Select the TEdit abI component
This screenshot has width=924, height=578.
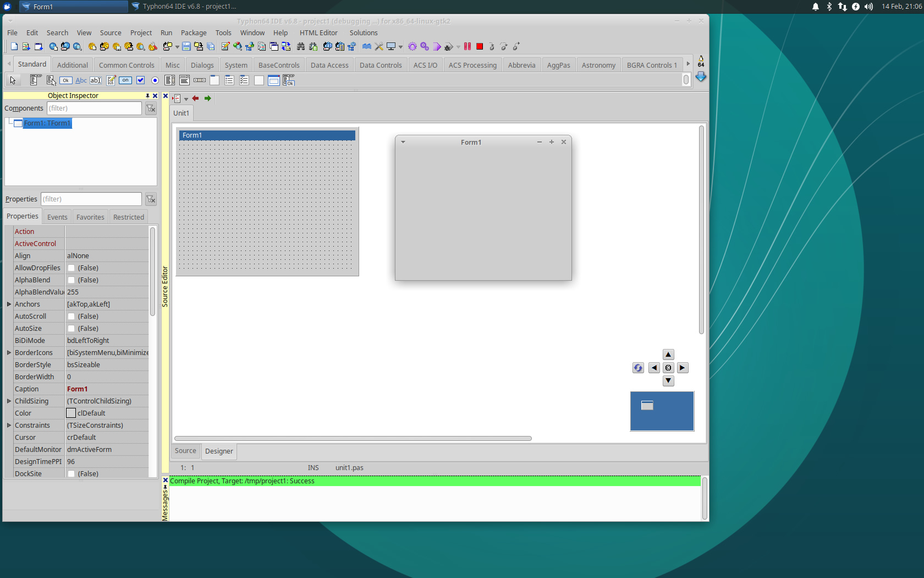[96, 80]
